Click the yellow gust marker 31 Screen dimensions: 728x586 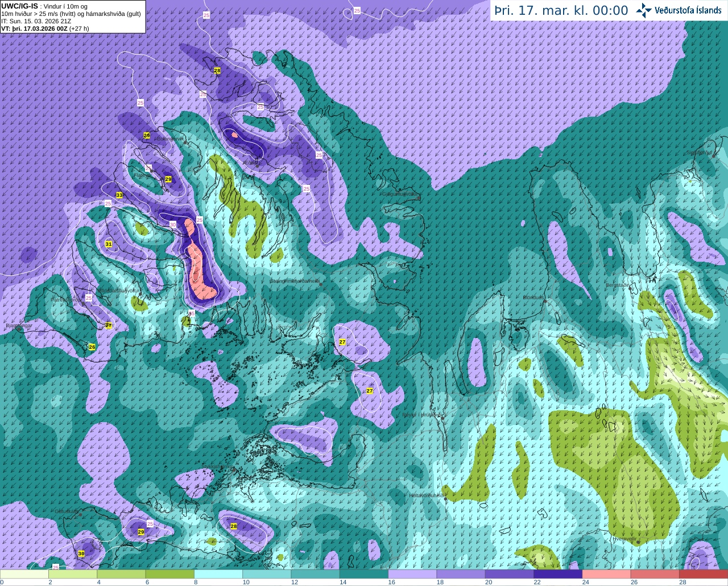(109, 244)
